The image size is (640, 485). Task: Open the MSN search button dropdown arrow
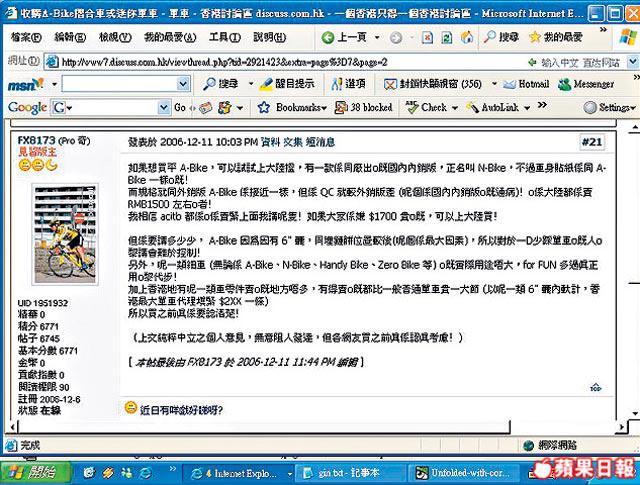(251, 84)
